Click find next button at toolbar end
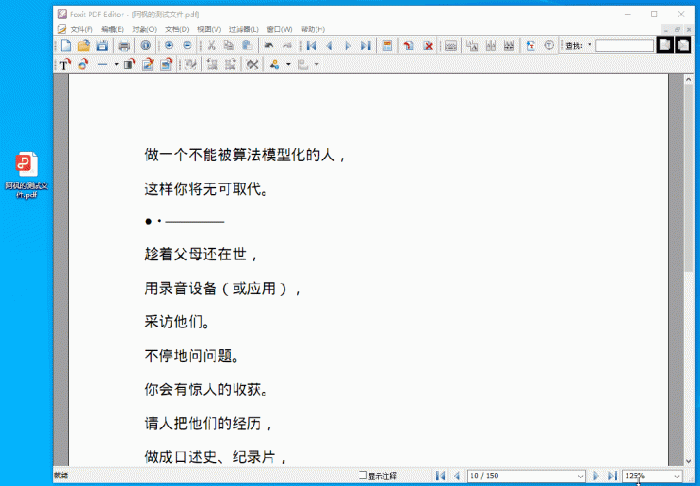700x486 pixels. coord(683,45)
